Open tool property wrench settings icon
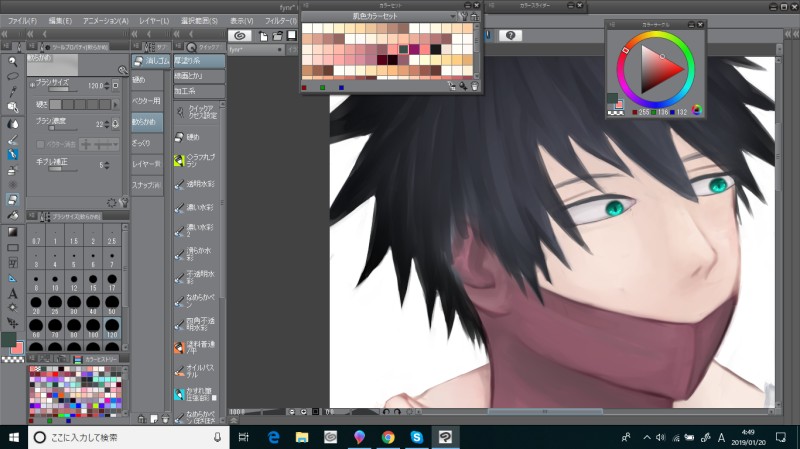Image resolution: width=800 pixels, height=449 pixels. click(123, 203)
